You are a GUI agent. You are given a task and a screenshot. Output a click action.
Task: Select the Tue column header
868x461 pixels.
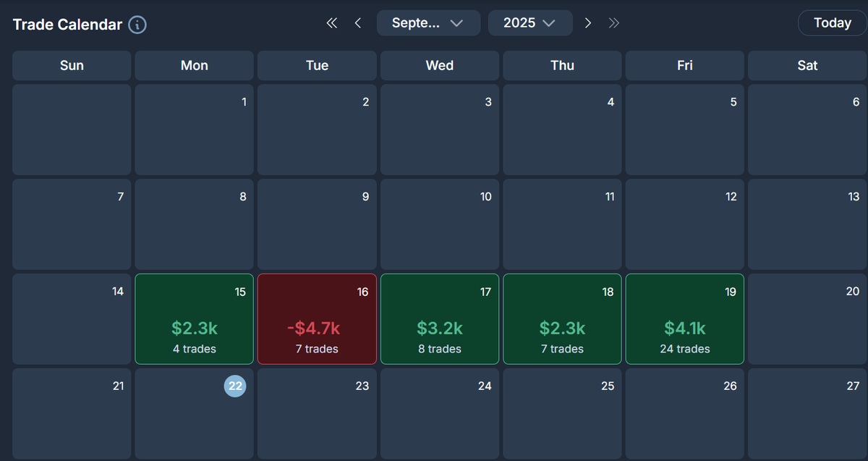[x=317, y=65]
